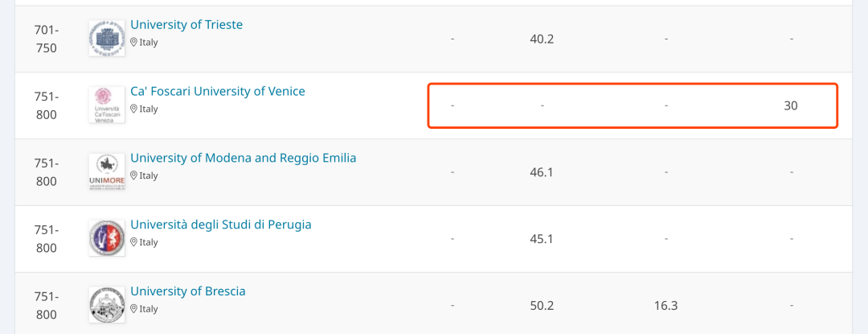Click the score 30 for Ca' Foscari
Image resolution: width=868 pixels, height=334 pixels.
click(791, 105)
